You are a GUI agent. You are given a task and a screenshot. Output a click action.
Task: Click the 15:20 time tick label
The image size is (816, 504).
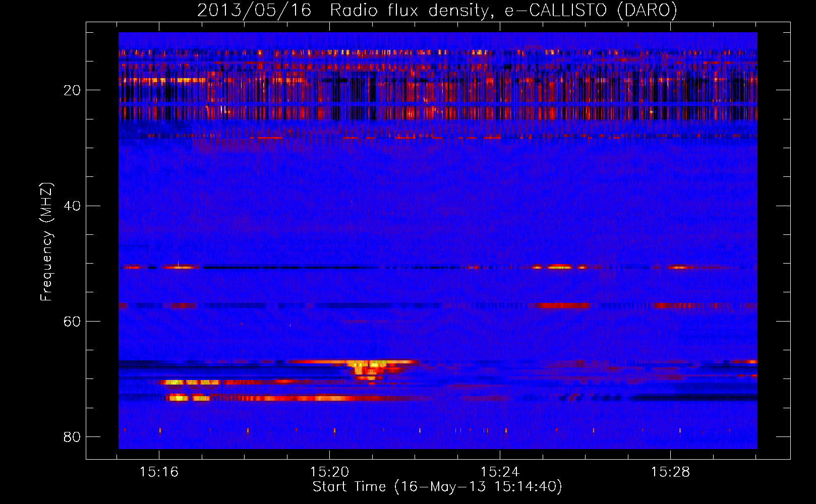pos(329,472)
